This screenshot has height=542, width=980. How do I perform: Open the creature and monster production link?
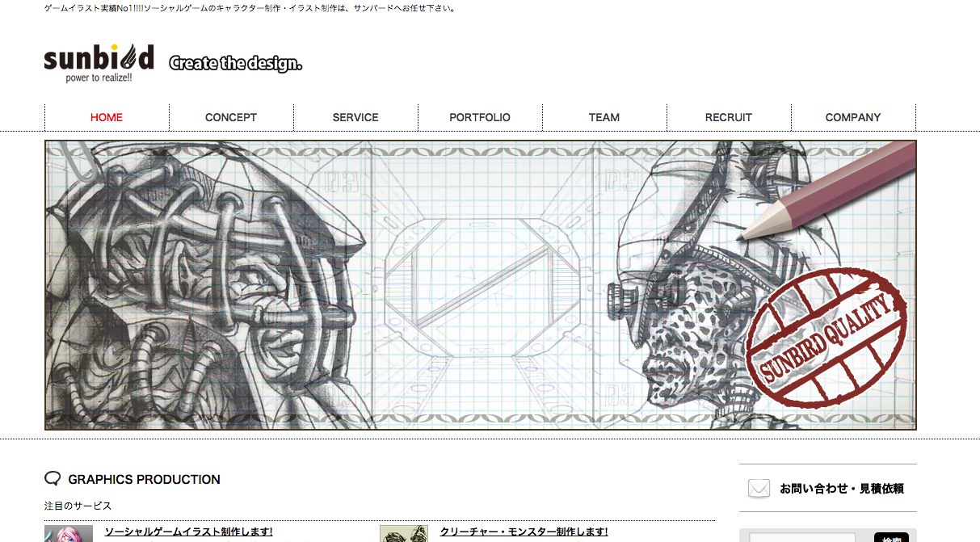[524, 531]
